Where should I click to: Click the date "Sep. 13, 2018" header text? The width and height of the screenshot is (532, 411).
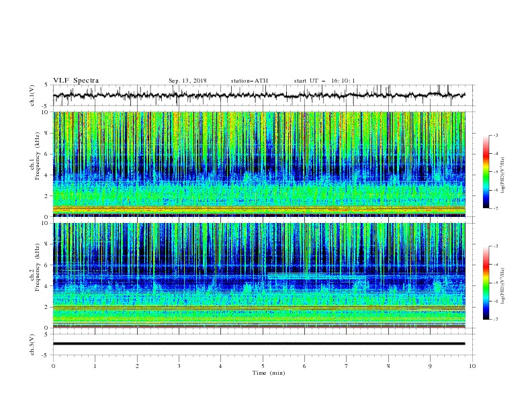187,81
